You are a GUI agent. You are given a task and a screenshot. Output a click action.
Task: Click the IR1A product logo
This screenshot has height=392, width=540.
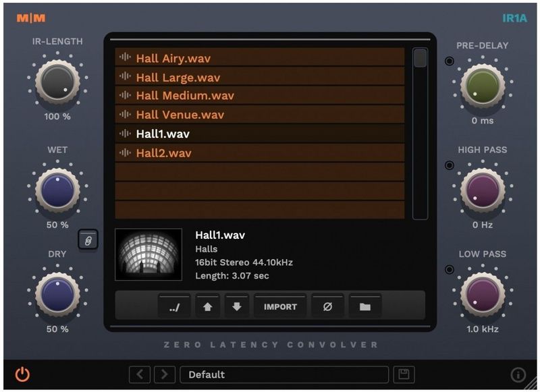click(x=514, y=18)
